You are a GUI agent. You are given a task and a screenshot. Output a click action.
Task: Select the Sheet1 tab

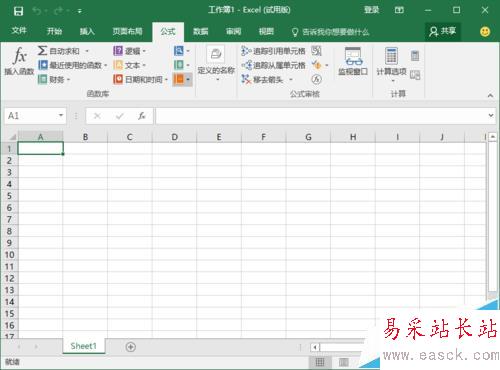(84, 346)
